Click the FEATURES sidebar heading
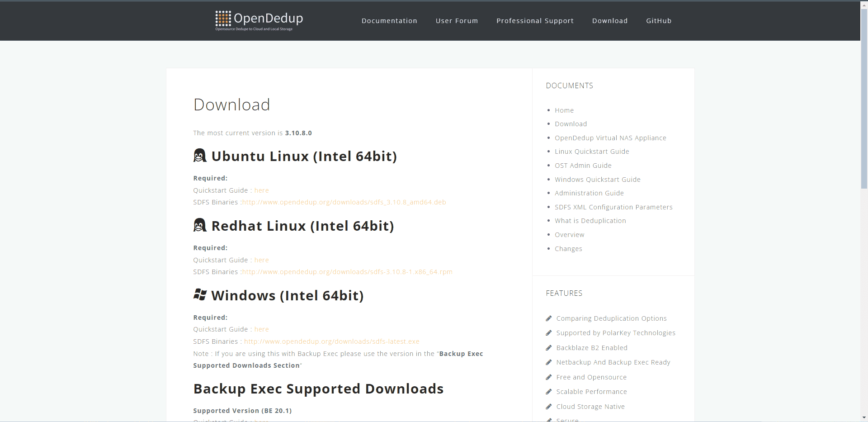The width and height of the screenshot is (868, 422). (564, 294)
